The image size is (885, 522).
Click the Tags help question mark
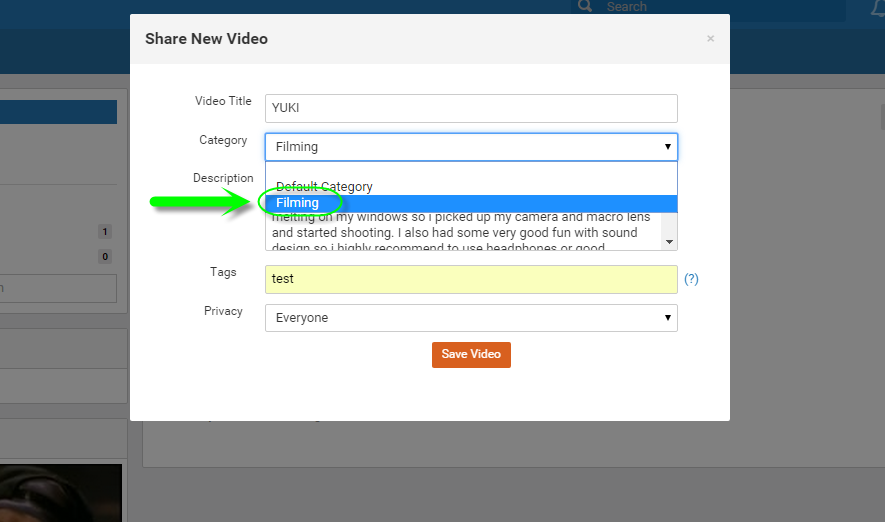tap(691, 279)
